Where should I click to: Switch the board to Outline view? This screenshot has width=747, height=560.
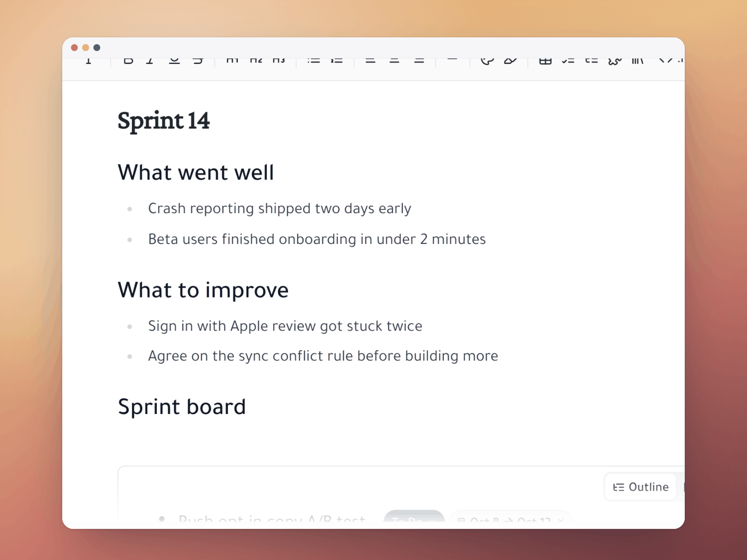[641, 487]
